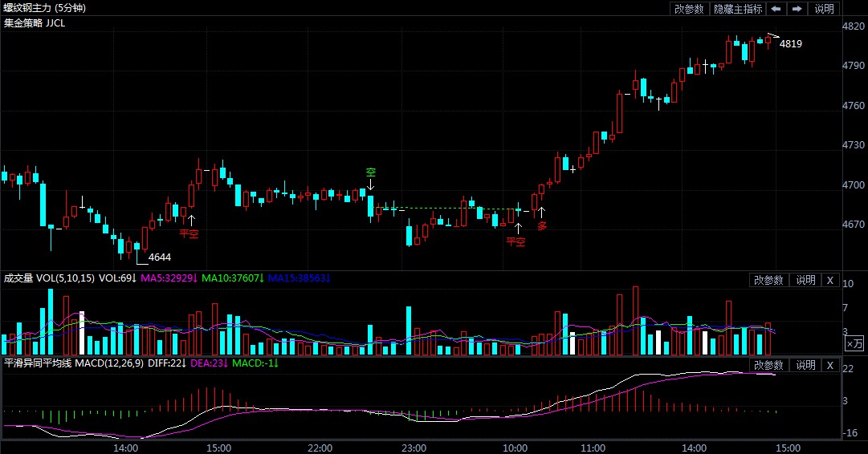The height and width of the screenshot is (454, 868).
Task: Open 说明 in the MACD panel
Action: tap(805, 365)
